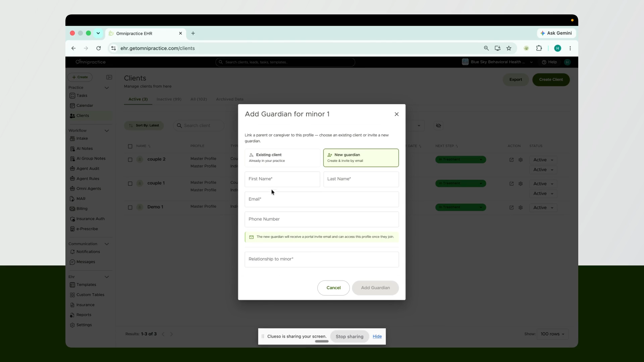Bookmark page with star icon

(509, 48)
